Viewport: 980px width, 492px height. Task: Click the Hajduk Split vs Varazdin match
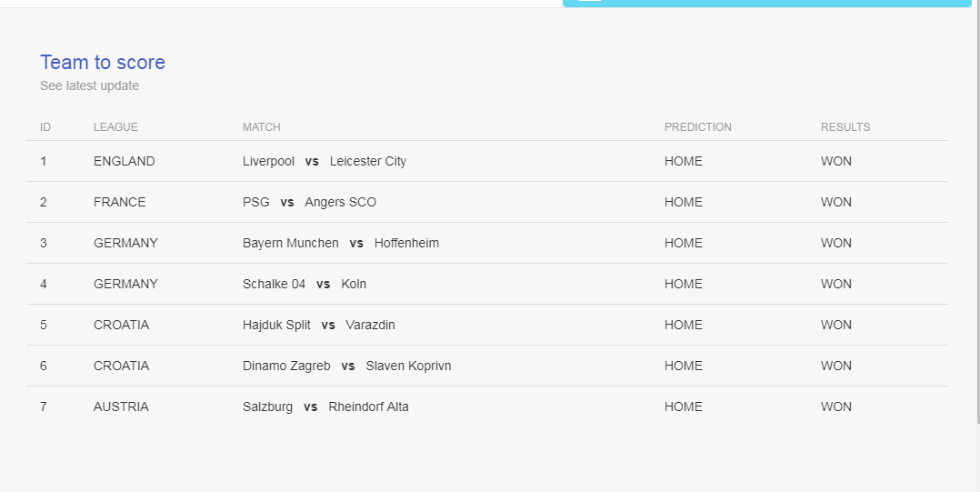coord(319,325)
